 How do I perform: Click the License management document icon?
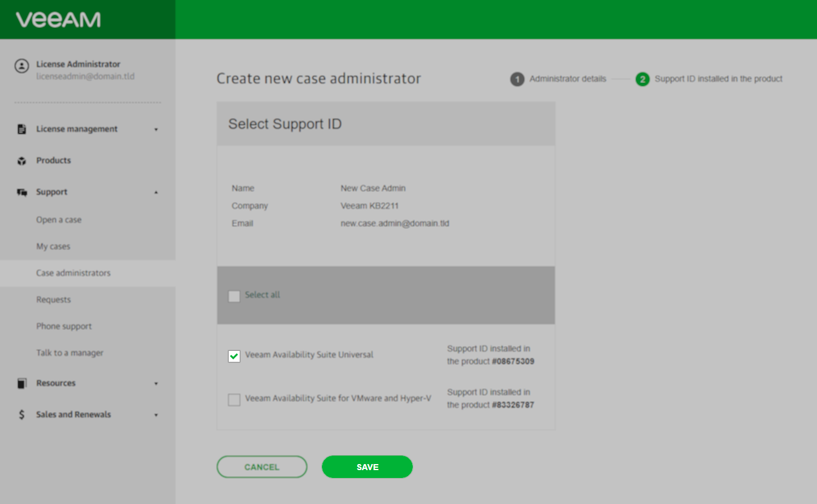(x=22, y=129)
